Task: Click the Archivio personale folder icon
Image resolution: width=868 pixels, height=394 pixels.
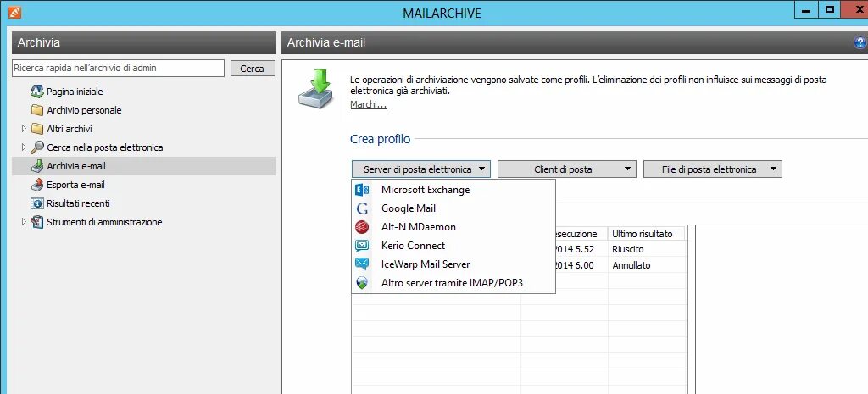Action: [37, 110]
